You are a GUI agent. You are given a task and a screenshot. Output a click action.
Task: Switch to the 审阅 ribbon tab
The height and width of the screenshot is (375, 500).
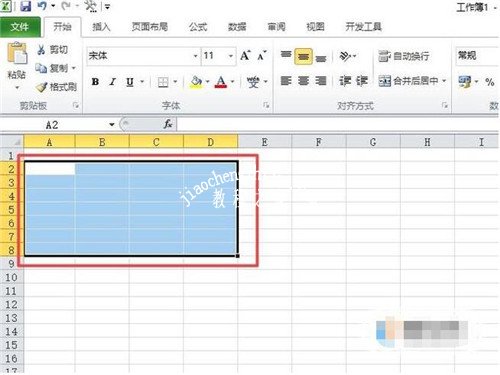(x=276, y=27)
